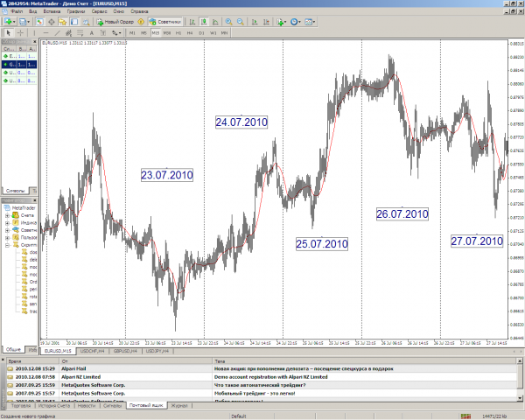Switch timeframe to M5
Viewport: 525px width, 420px height.
pos(143,33)
